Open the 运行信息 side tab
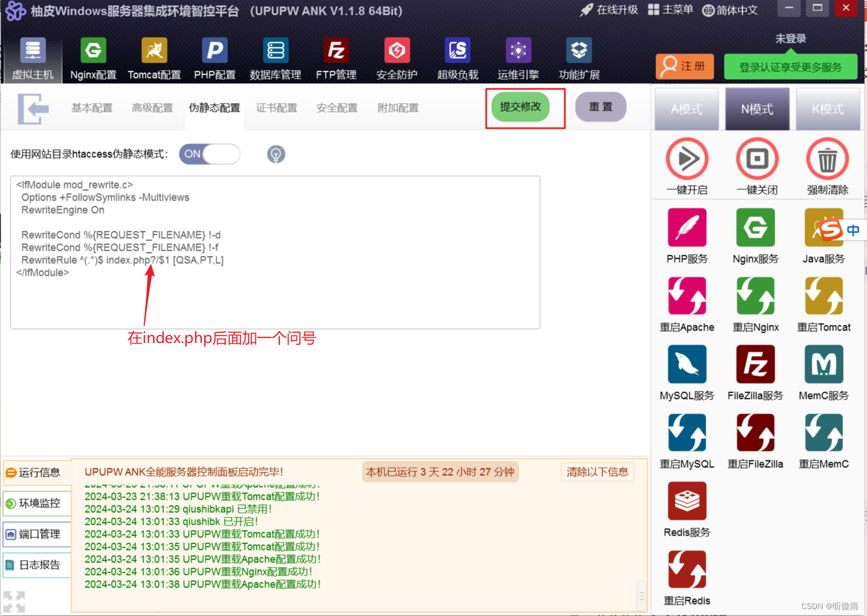 [x=36, y=472]
